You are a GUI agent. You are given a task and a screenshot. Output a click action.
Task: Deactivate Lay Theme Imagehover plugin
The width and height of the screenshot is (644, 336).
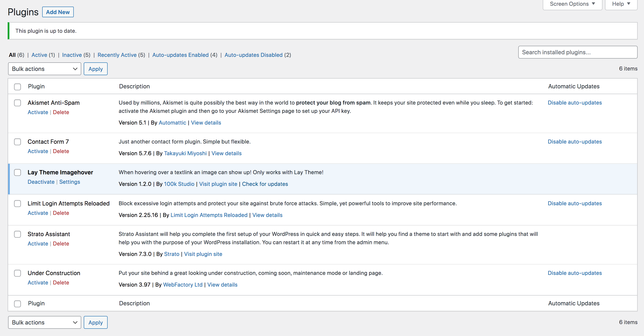coord(41,182)
